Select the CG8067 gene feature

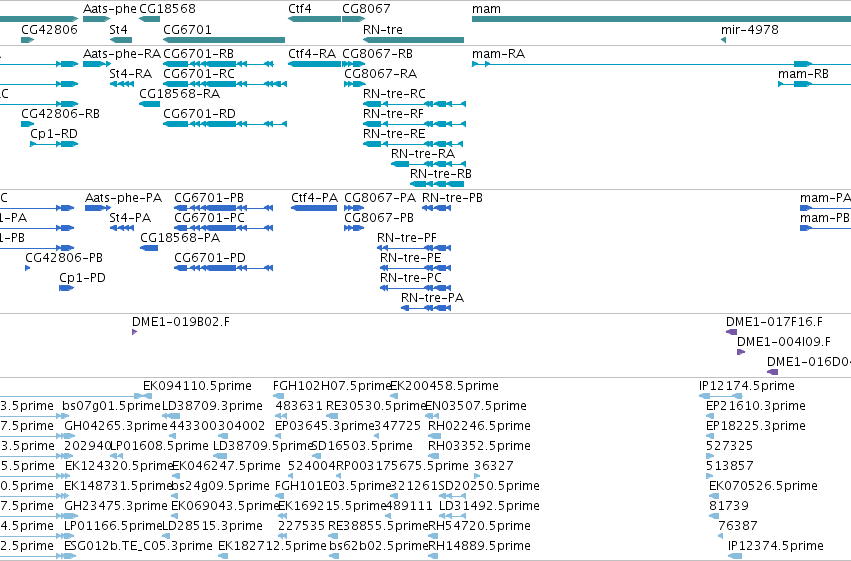click(x=354, y=19)
